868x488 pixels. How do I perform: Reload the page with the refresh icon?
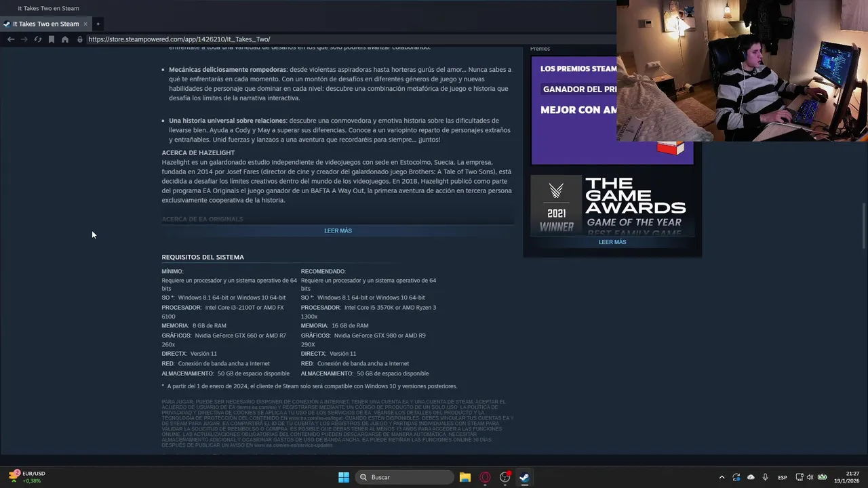pyautogui.click(x=38, y=39)
